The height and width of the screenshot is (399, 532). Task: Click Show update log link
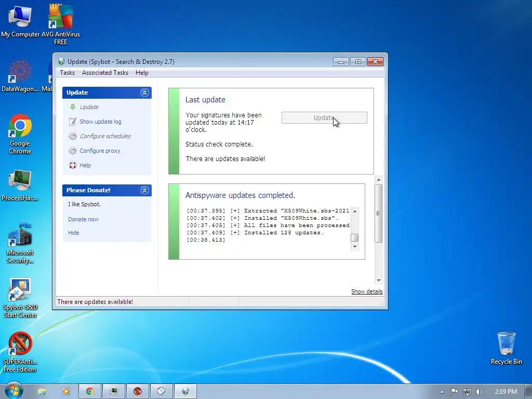tap(100, 122)
